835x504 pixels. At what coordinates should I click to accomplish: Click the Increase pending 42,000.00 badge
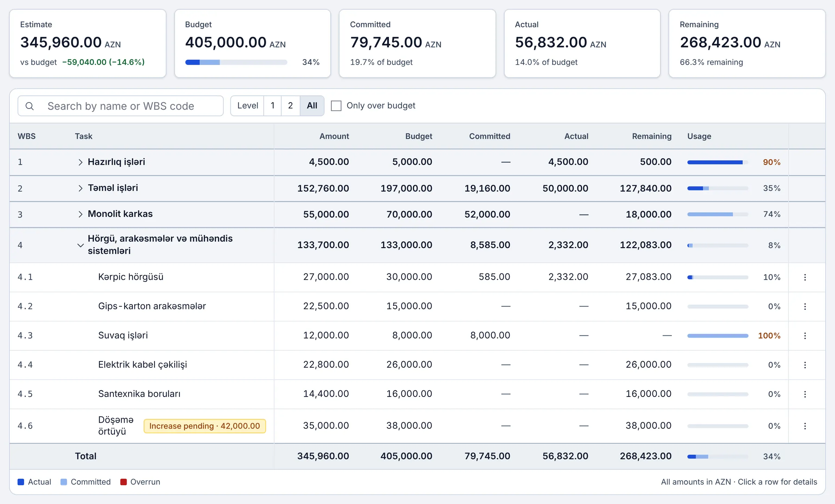point(205,426)
